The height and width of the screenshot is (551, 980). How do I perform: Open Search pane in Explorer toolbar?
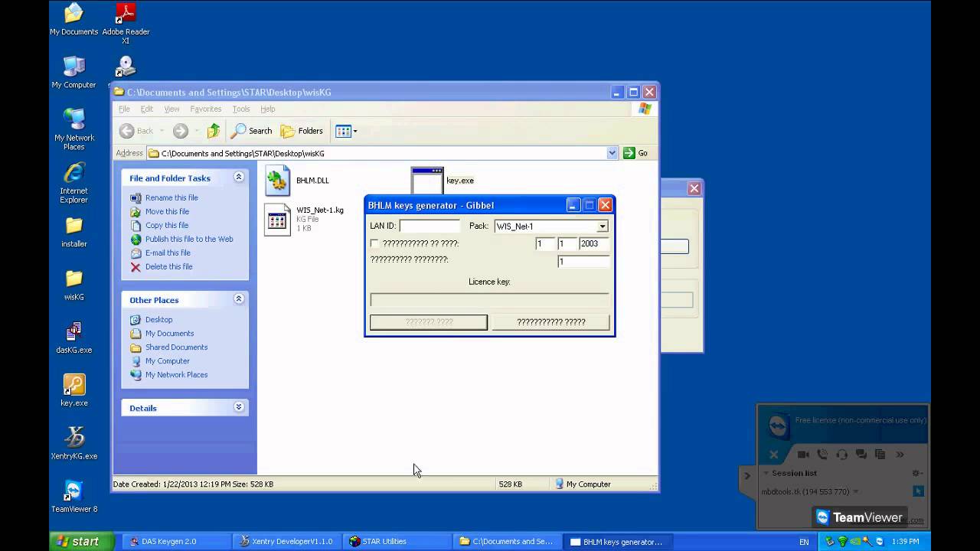tap(253, 131)
